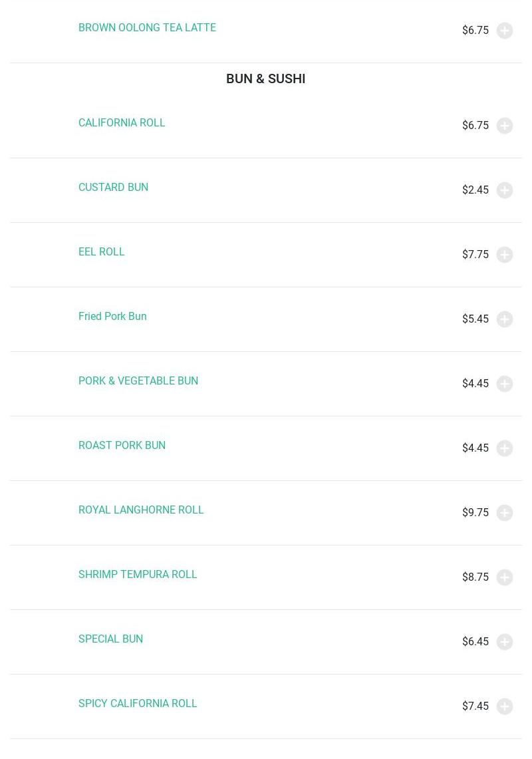Screen dimensions: 532x759
Task: Select Shrimp Tempura Roll name
Action: 138,575
